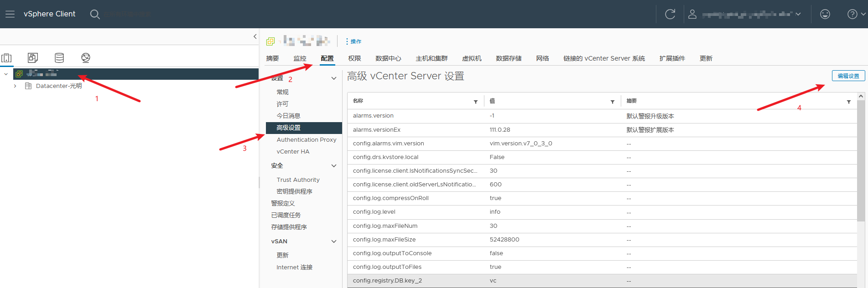This screenshot has height=288, width=868.
Task: Select 高级设置 in settings menu
Action: pyautogui.click(x=304, y=128)
